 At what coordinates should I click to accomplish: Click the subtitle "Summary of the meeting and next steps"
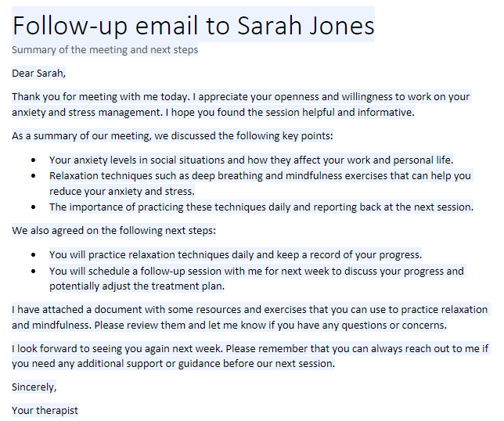[x=105, y=50]
